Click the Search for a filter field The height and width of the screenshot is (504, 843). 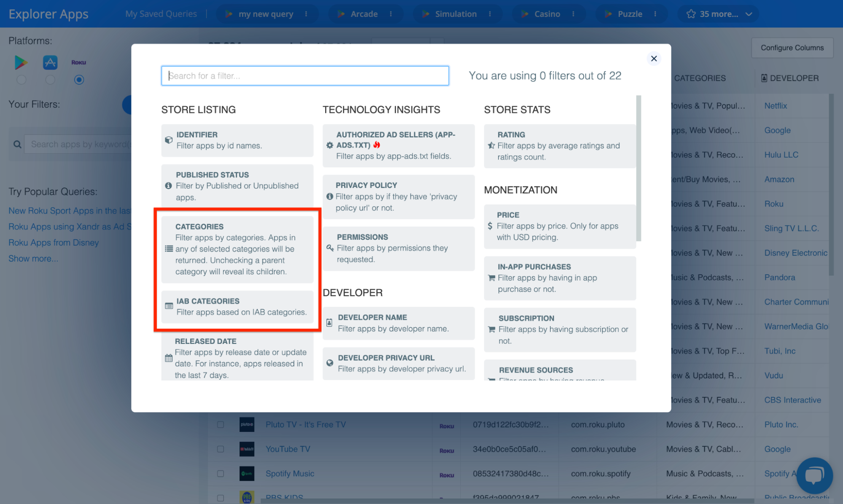coord(305,76)
